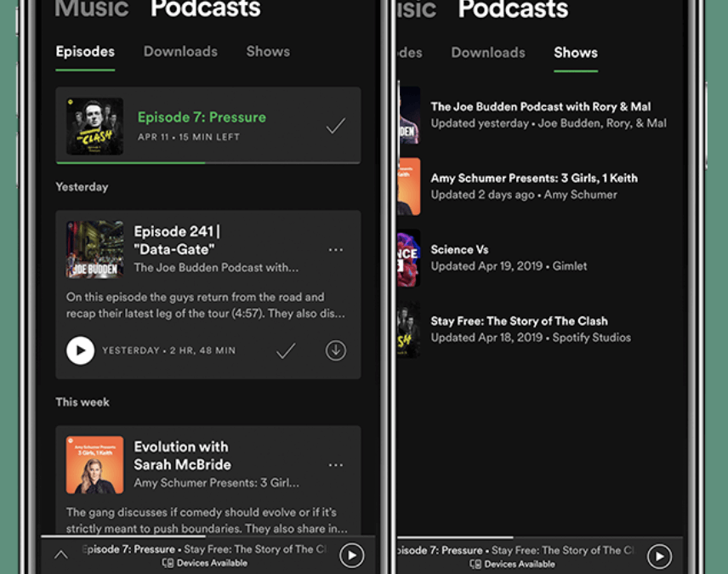Open Episode 7: Pressure card title

pos(202,117)
